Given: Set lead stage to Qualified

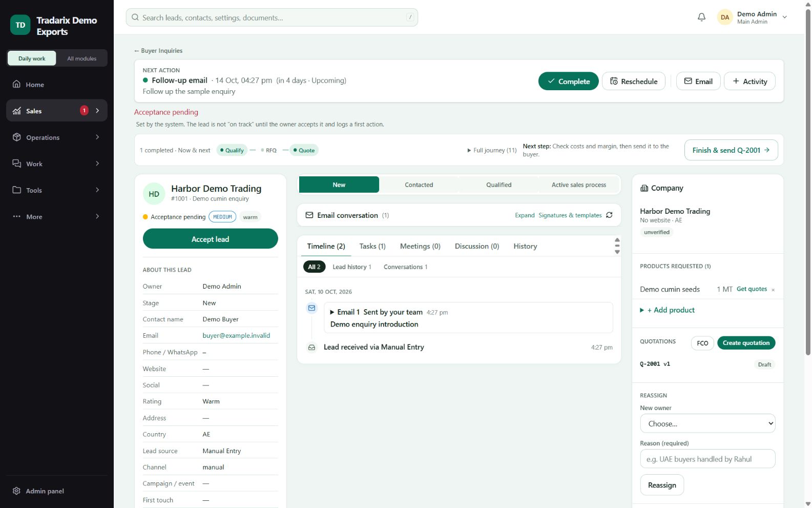Looking at the screenshot, I should [499, 185].
